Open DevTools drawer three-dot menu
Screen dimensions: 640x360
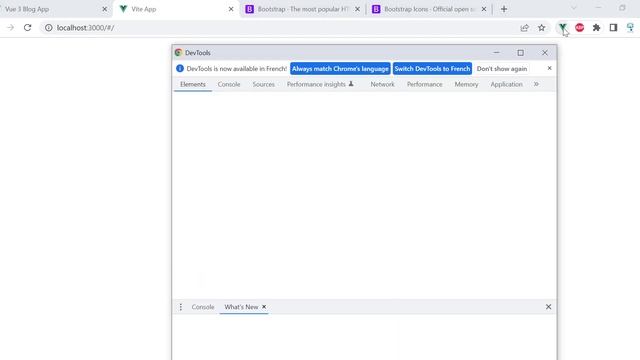coord(181,307)
